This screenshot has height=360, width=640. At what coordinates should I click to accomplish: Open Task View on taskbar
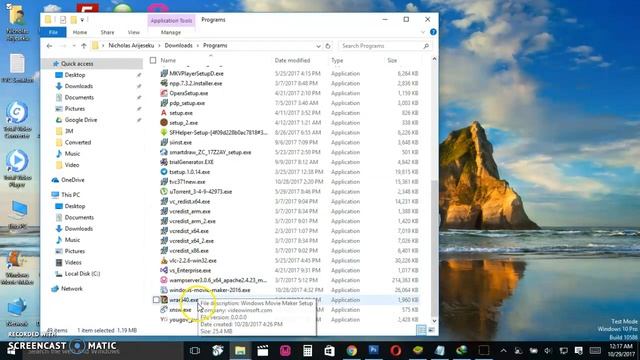pyautogui.click(x=195, y=350)
